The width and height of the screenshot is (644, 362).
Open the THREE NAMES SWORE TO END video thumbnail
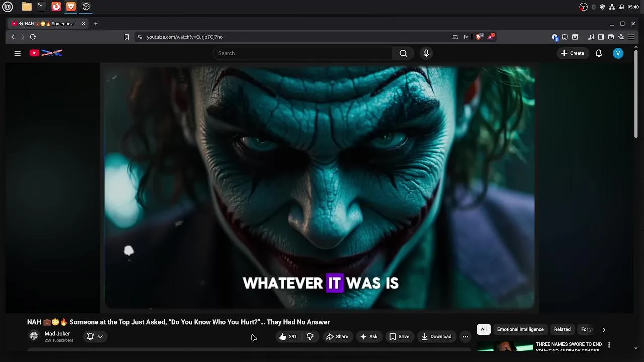tap(505, 346)
